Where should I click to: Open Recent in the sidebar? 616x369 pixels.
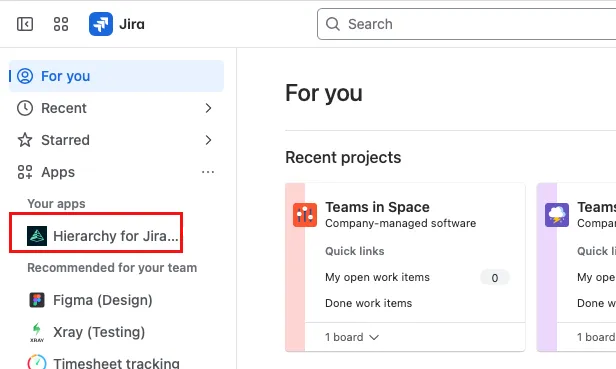pyautogui.click(x=116, y=108)
